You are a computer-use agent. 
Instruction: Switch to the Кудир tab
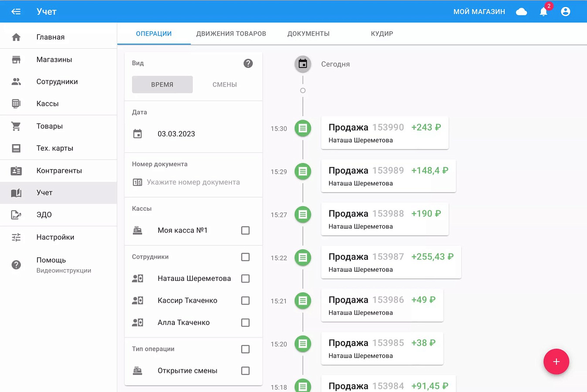[x=382, y=34]
